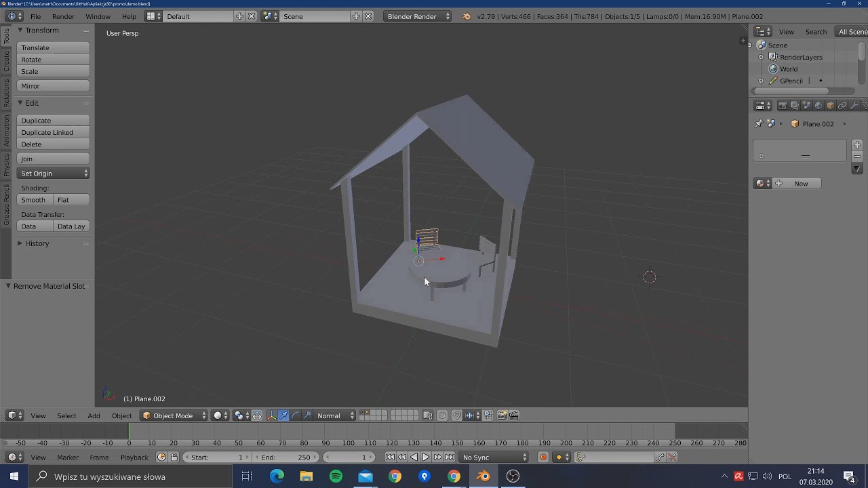Open the Constraints chain-link tab
This screenshot has height=488, width=868.
coord(842,106)
